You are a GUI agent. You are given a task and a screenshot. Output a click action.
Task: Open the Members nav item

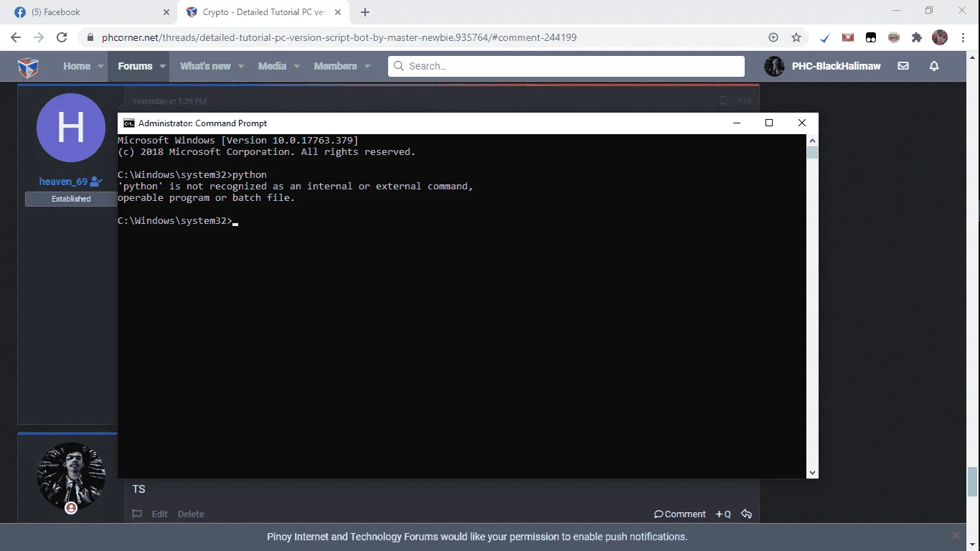click(335, 66)
